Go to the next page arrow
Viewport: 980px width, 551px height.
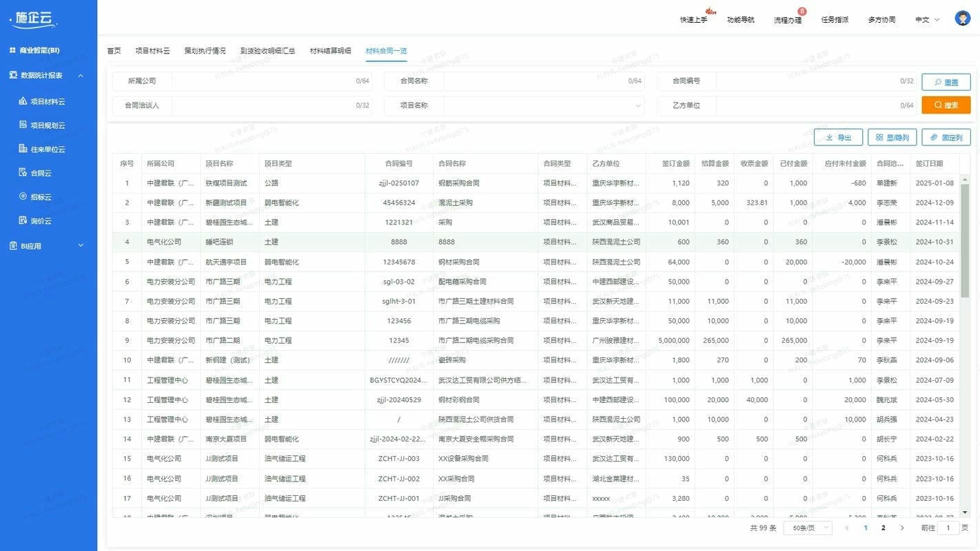902,528
